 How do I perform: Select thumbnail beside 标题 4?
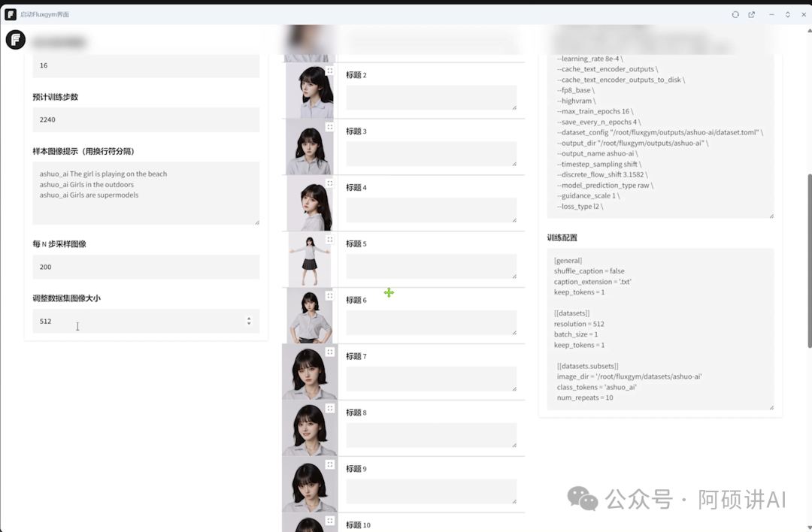pos(310,204)
